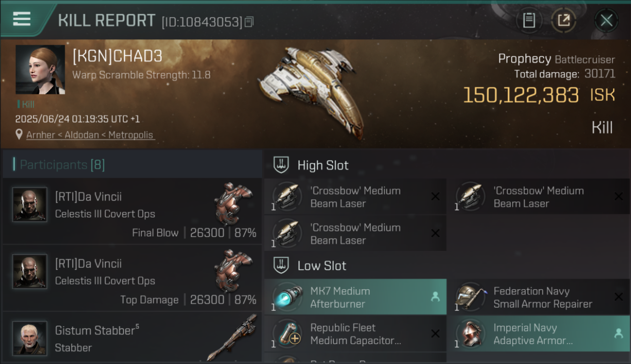Image resolution: width=631 pixels, height=364 pixels.
Task: Select the MK7 Medium Afterburner module icon
Action: click(288, 297)
